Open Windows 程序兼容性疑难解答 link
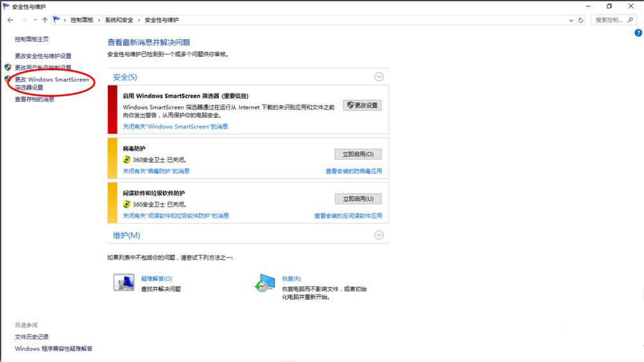The height and width of the screenshot is (362, 644). click(53, 349)
